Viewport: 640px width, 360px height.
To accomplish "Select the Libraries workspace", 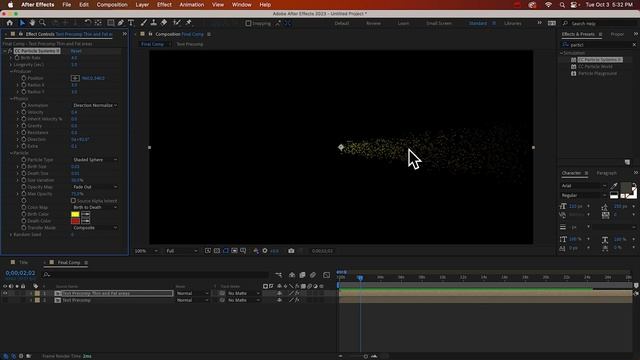I will 513,23.
